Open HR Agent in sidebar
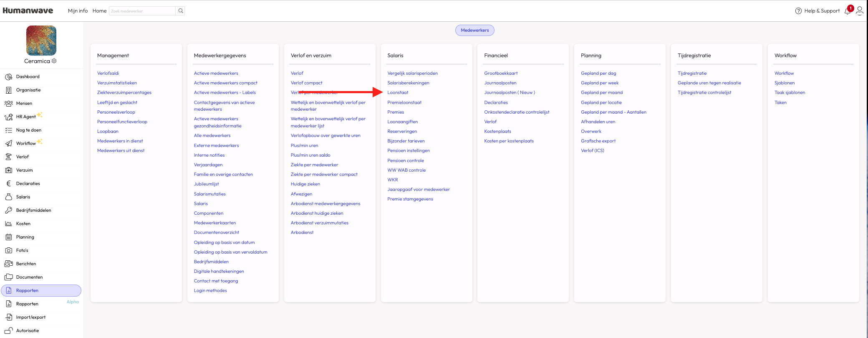This screenshot has width=868, height=338. pyautogui.click(x=26, y=117)
